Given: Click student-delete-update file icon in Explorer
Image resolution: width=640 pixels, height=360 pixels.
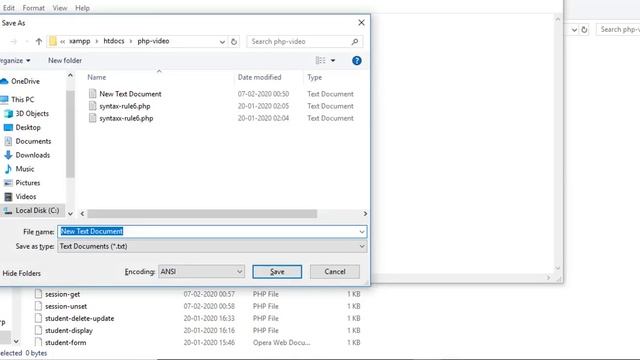Looking at the screenshot, I should point(38,318).
